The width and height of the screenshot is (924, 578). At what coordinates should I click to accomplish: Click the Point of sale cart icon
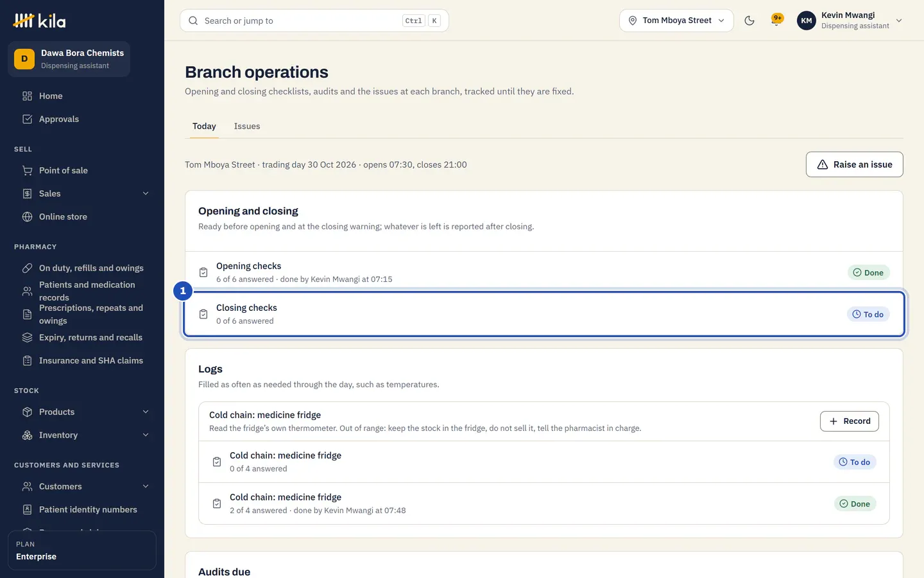27,170
